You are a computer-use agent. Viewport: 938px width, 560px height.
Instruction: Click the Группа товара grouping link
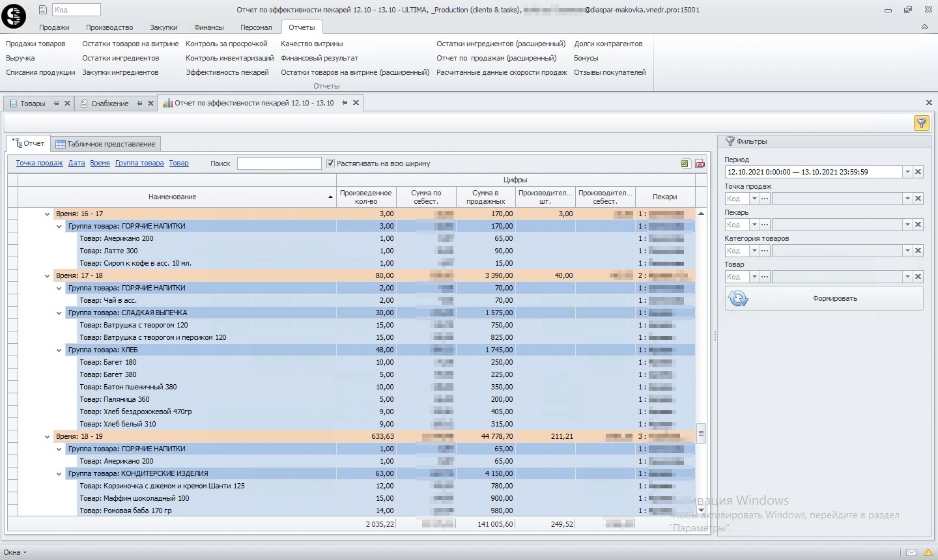[139, 163]
